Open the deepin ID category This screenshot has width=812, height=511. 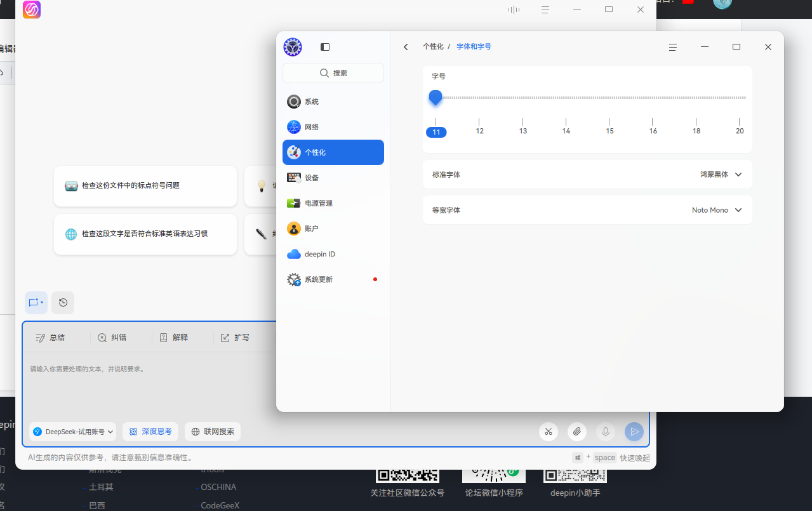pos(333,254)
